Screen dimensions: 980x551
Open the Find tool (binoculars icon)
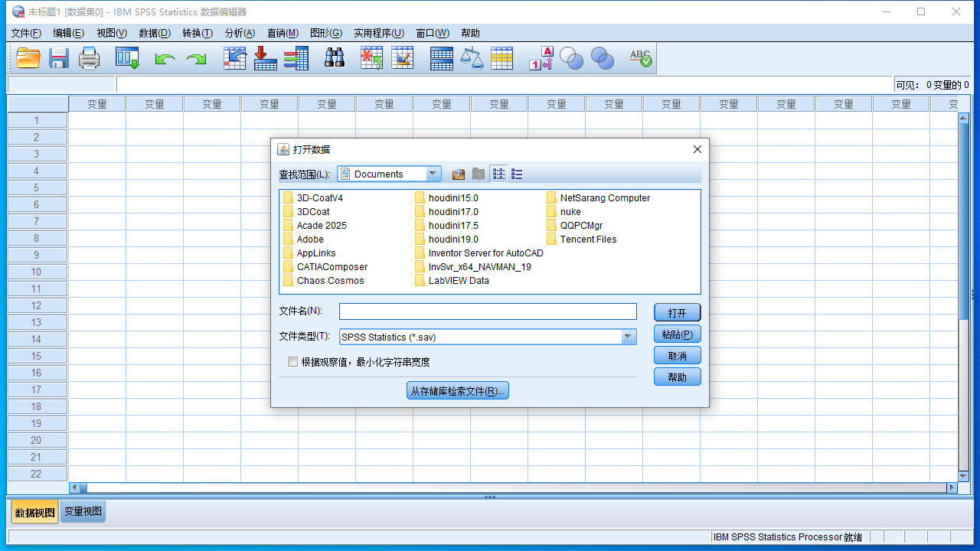[335, 57]
